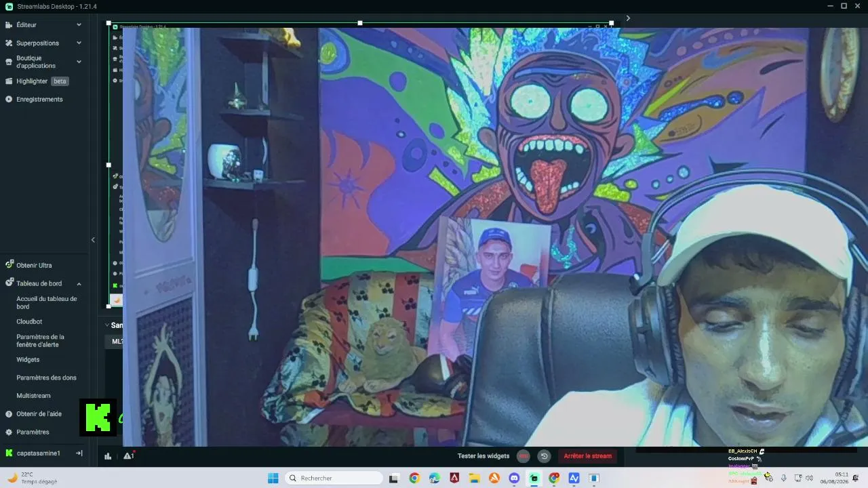Click the microphone icon in system tray

[x=784, y=478]
